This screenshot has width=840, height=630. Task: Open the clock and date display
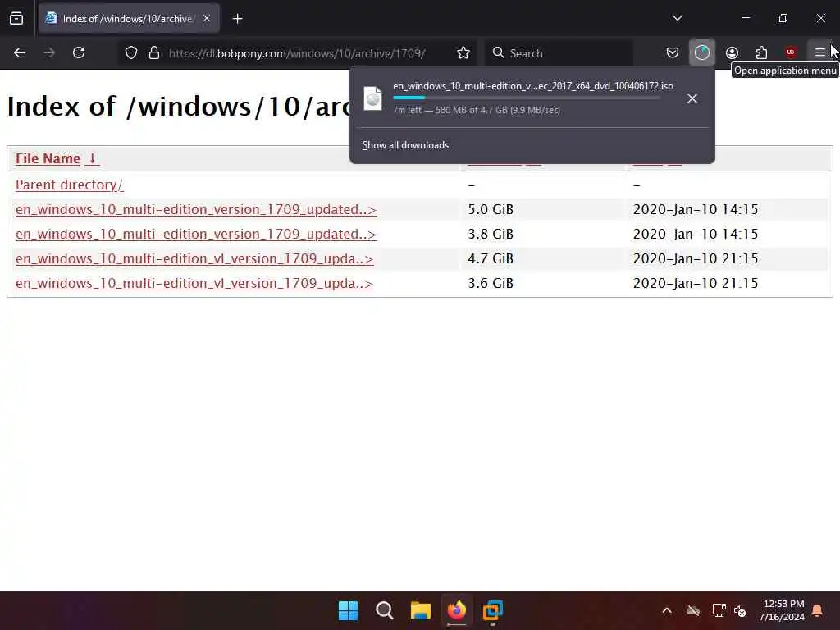(782, 610)
